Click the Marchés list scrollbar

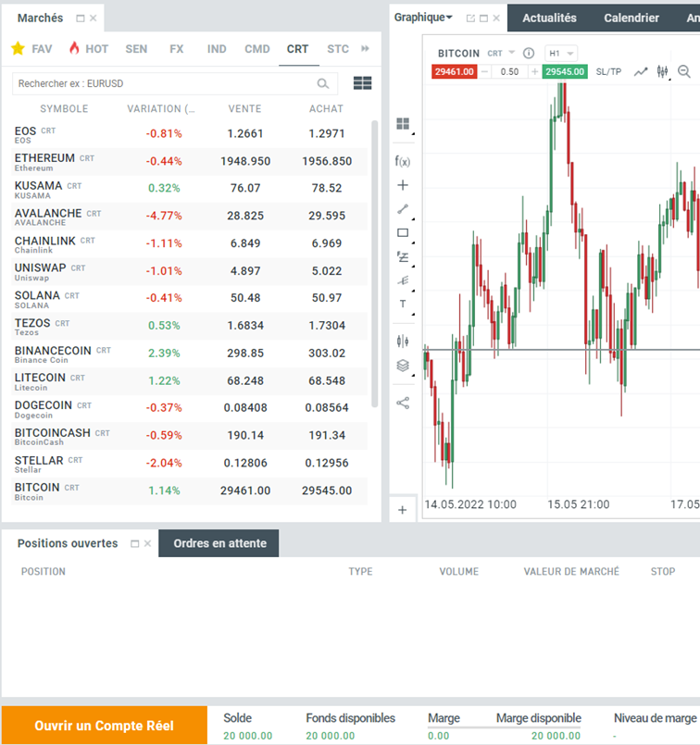tap(374, 264)
